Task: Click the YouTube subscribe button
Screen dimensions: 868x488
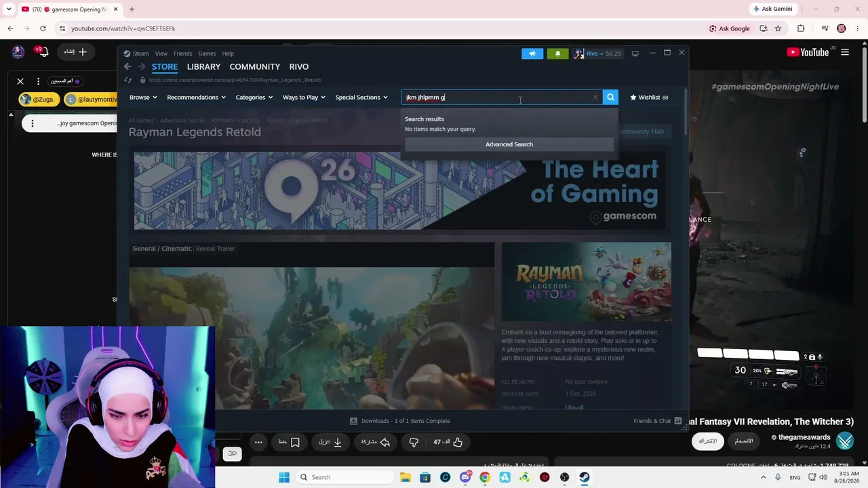Action: click(707, 441)
